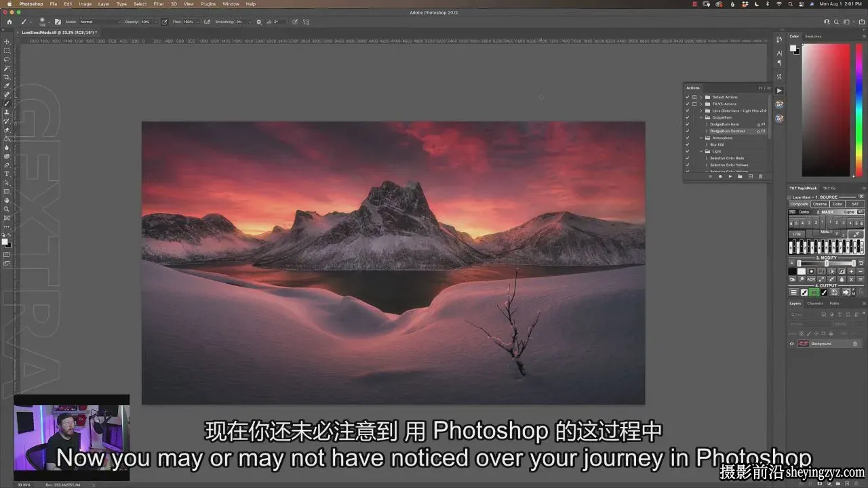
Task: Toggle pressure for opacity icon in options bar
Action: pos(164,22)
